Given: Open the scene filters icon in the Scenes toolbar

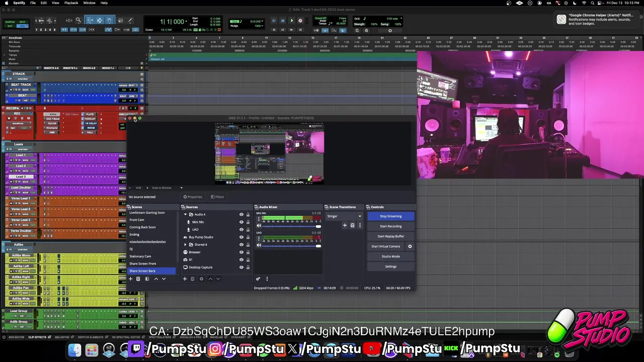Looking at the screenshot, I should [x=147, y=279].
